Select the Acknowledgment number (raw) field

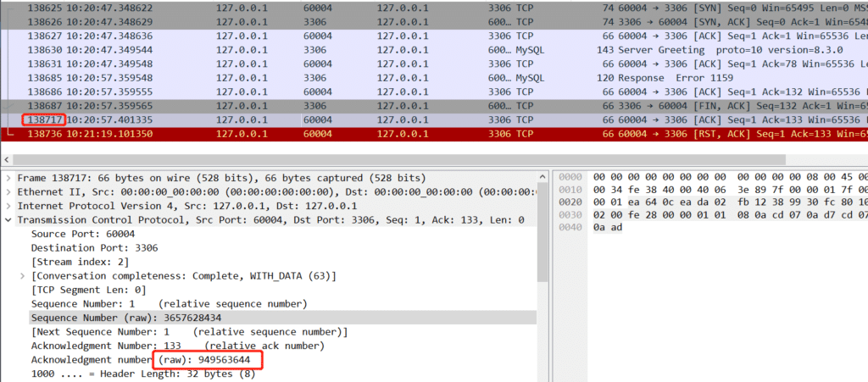pyautogui.click(x=146, y=360)
